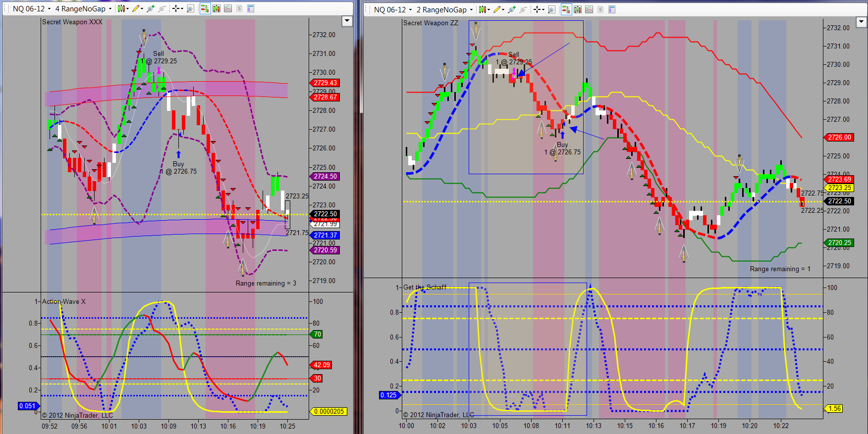This screenshot has height=434, width=868.
Task: Expand the Secret Weapon XXX panel dropdown
Action: click(347, 21)
